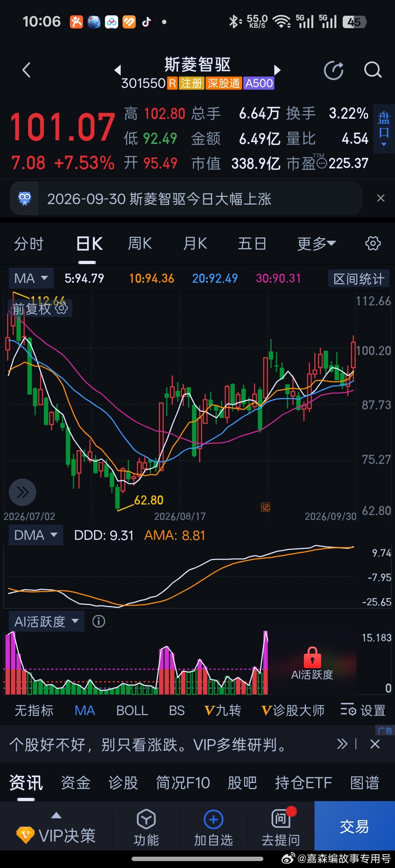This screenshot has height=868, width=395.
Task: Open the DMA indicator dropdown
Action: pyautogui.click(x=36, y=535)
